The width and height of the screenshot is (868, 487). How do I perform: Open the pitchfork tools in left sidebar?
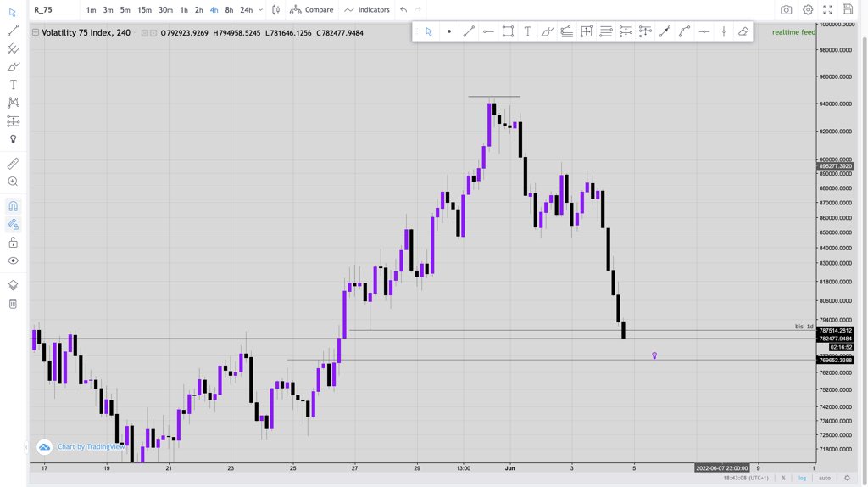pyautogui.click(x=13, y=48)
